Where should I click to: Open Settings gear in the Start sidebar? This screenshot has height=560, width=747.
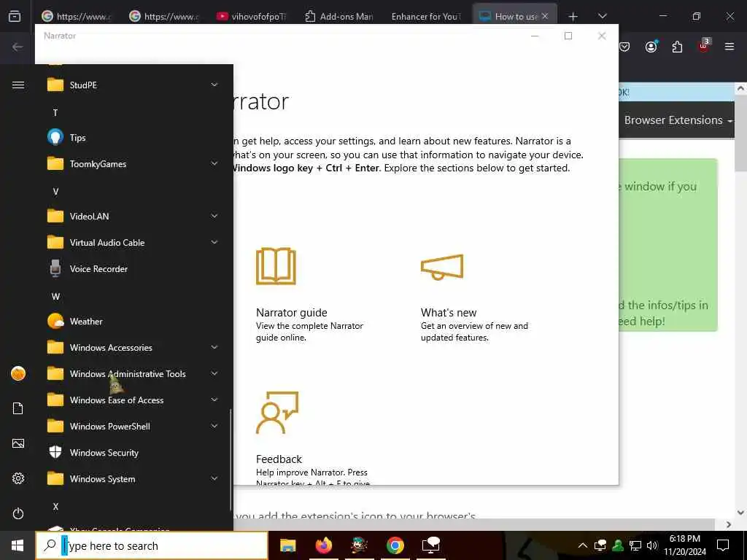(x=18, y=478)
